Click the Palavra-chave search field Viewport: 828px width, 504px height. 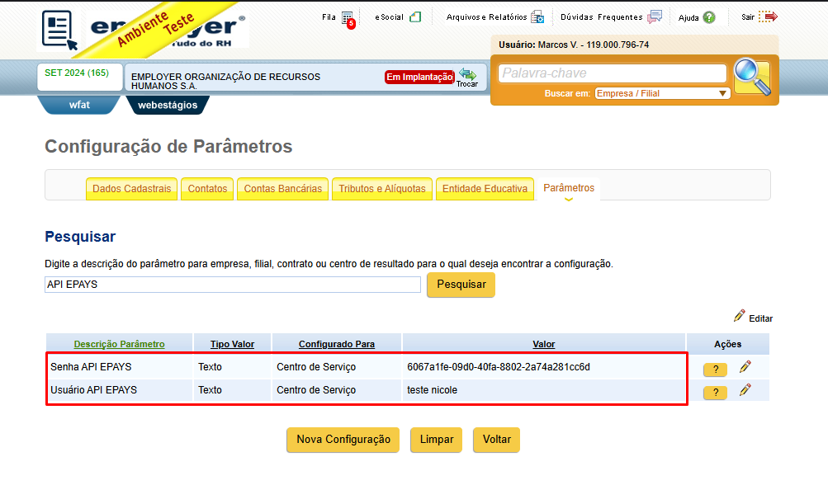click(x=613, y=73)
